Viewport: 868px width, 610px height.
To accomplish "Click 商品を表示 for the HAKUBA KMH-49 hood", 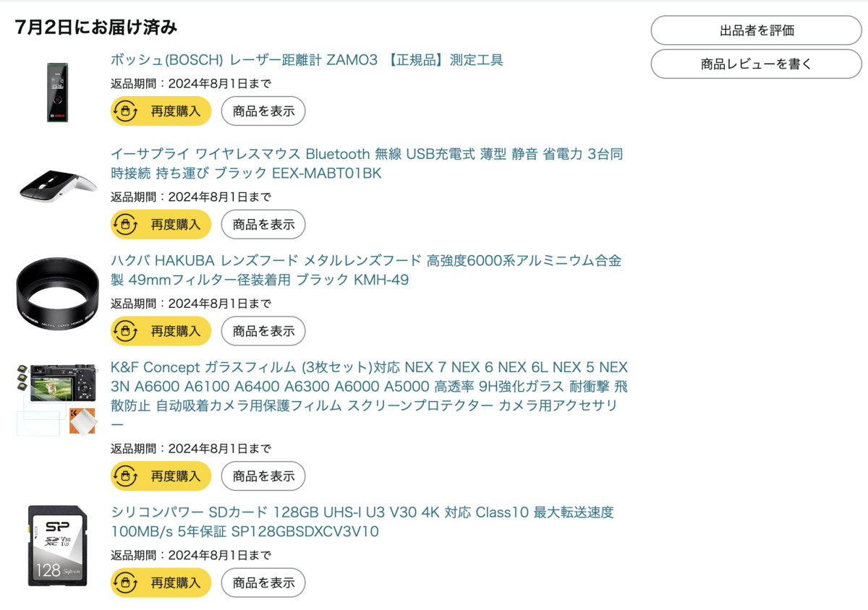I will (x=263, y=331).
